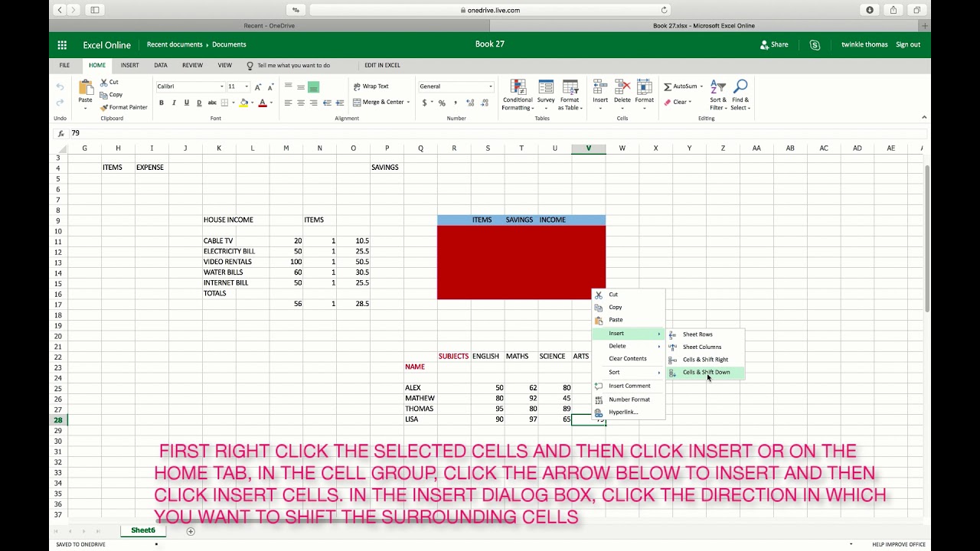
Task: Open the FILE tab
Action: tap(64, 65)
